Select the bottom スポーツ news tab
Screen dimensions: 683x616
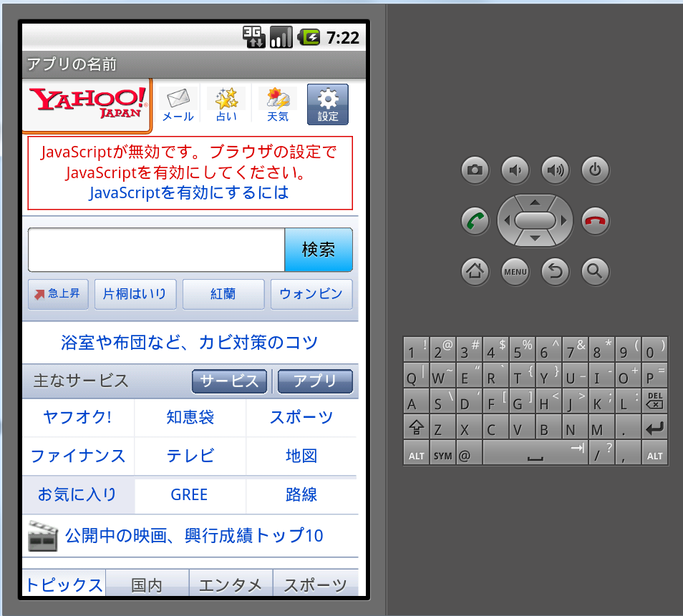(315, 583)
